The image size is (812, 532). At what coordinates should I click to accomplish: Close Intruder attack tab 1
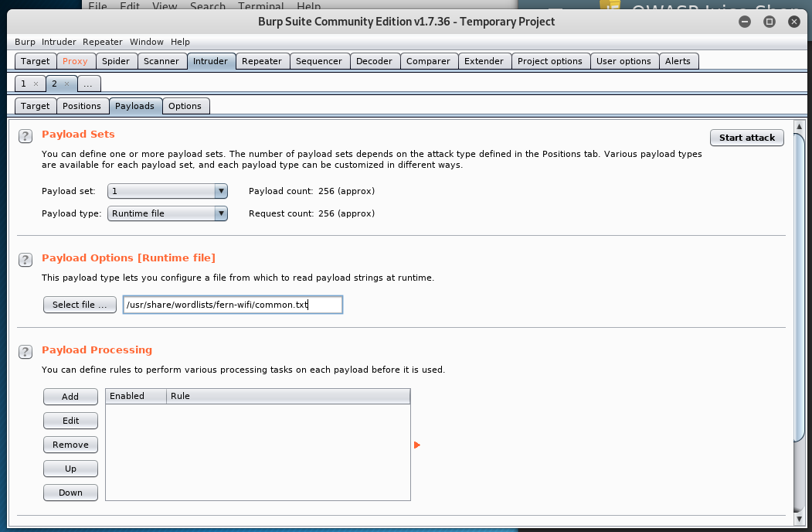[x=36, y=84]
